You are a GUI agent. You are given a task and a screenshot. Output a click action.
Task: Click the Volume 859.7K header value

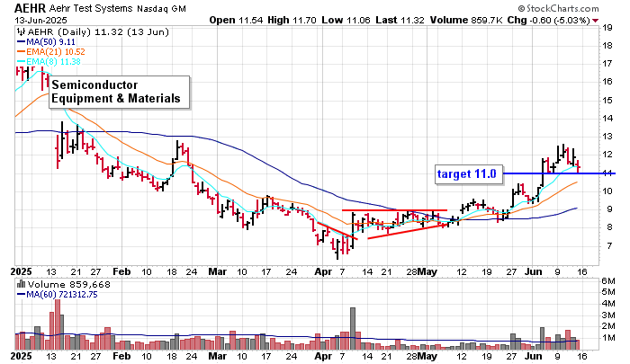(x=466, y=20)
